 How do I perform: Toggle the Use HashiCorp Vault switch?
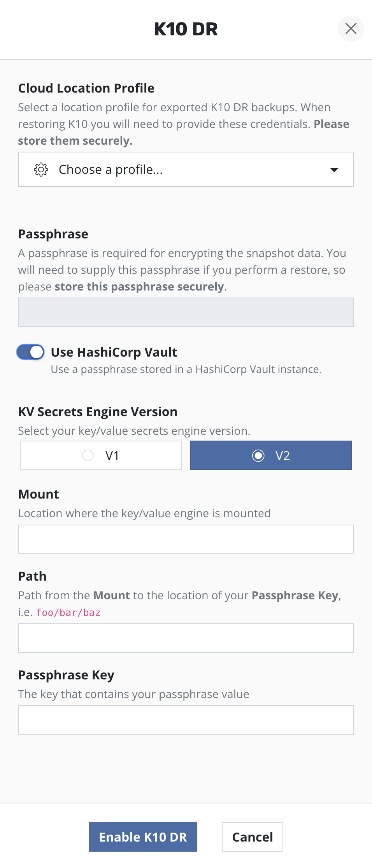point(30,352)
